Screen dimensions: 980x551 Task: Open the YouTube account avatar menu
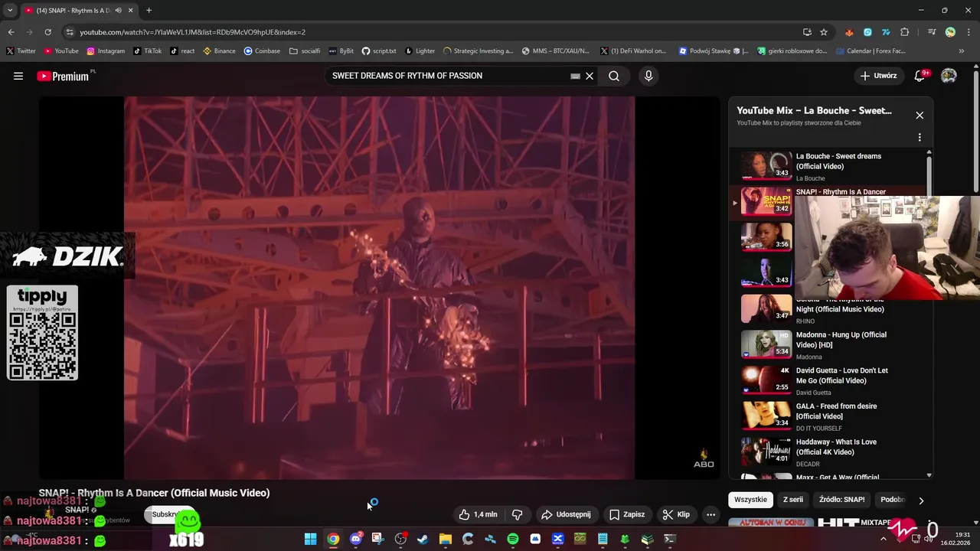(x=949, y=76)
